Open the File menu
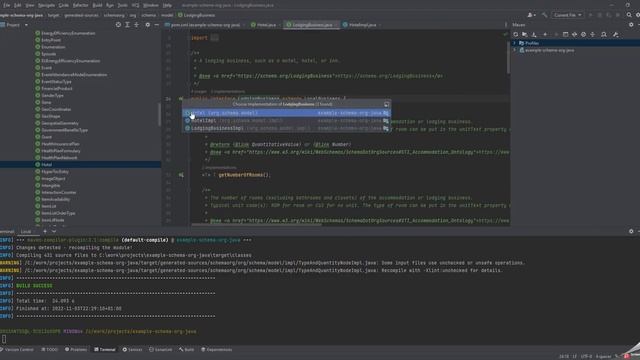 [x=7, y=5]
